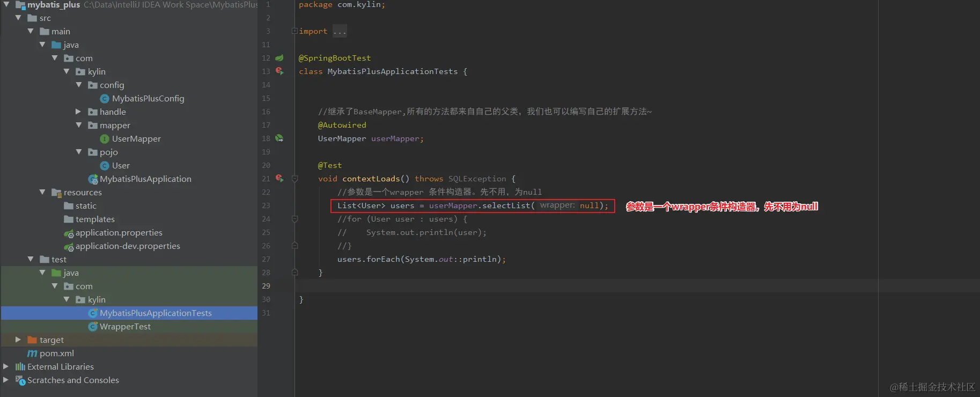Click @Test annotation on line 20

click(330, 165)
